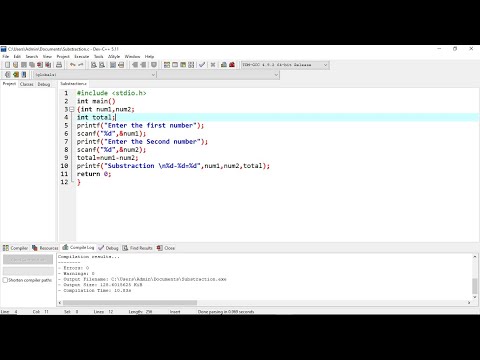Start debugging with the checkmark icon
Screen dimensions: 480x360
(202, 65)
